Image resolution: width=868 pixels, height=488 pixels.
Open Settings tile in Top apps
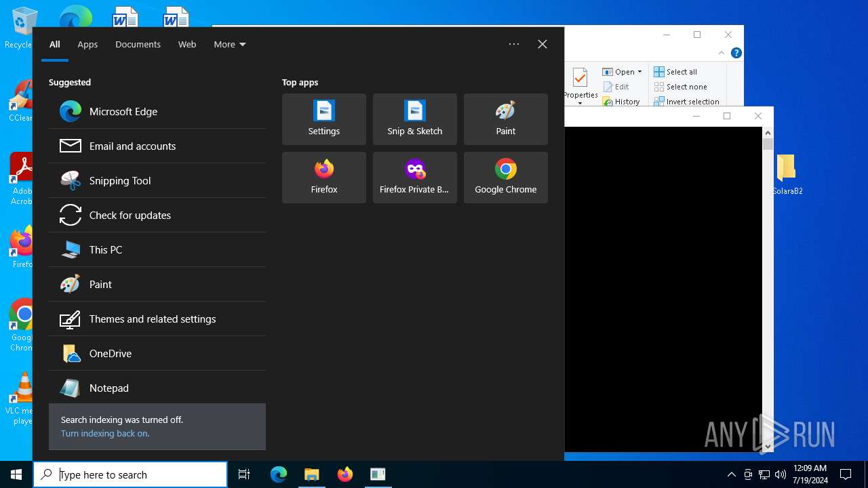click(324, 119)
